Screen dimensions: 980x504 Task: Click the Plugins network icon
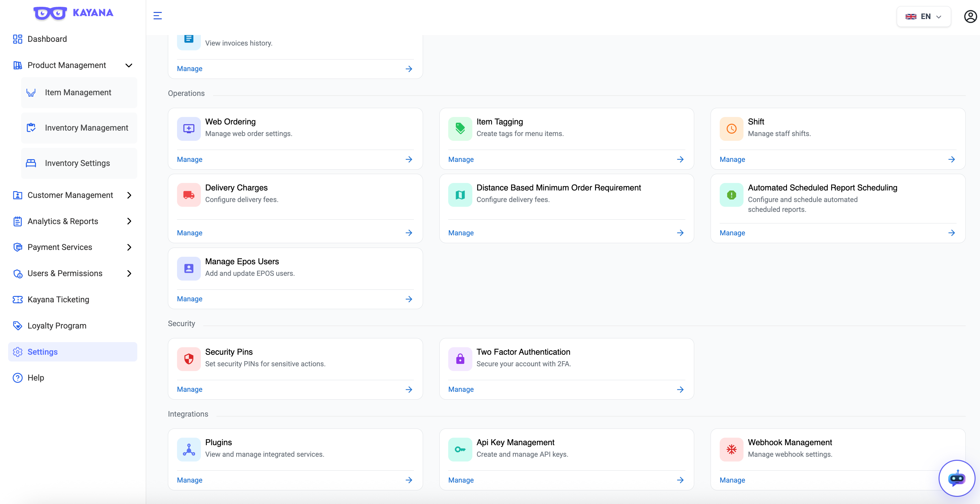click(189, 450)
